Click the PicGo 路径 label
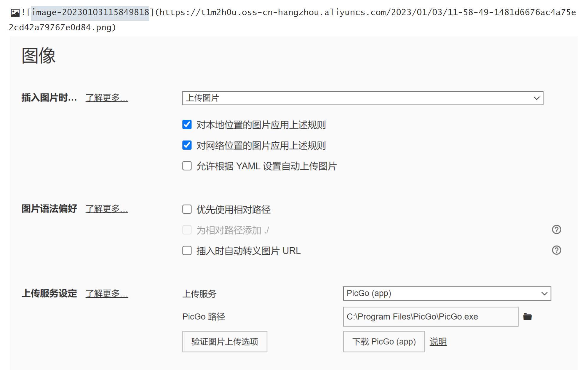588x376 pixels. [204, 317]
